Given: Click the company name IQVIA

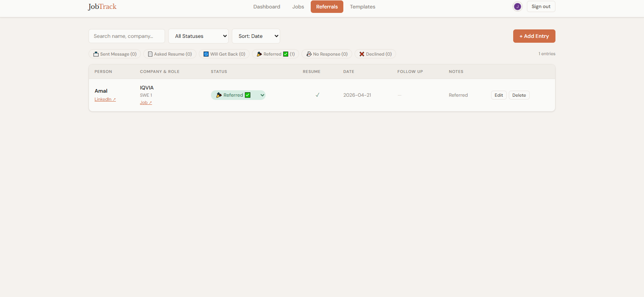Looking at the screenshot, I should [x=147, y=88].
